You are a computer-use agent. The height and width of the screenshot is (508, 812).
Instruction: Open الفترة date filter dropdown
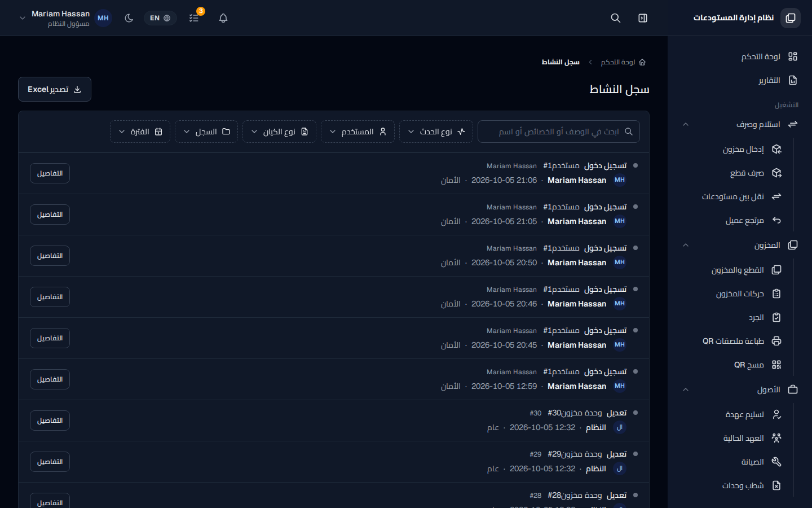[140, 132]
